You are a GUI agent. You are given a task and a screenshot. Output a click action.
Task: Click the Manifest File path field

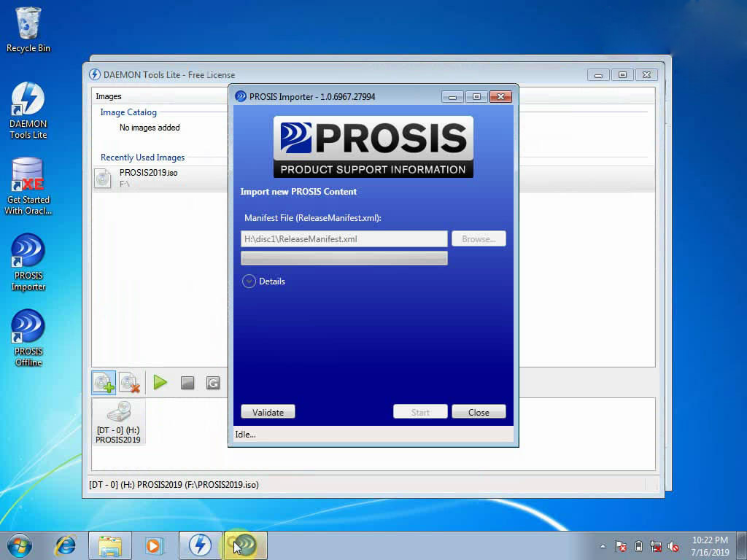click(x=344, y=239)
